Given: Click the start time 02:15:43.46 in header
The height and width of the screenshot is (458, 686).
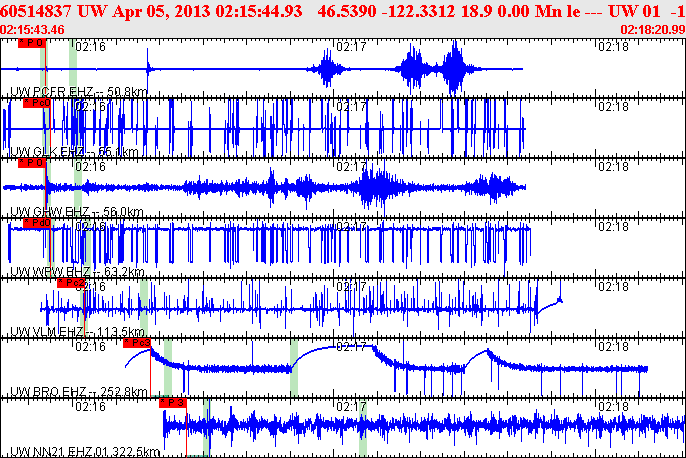Looking at the screenshot, I should (33, 30).
